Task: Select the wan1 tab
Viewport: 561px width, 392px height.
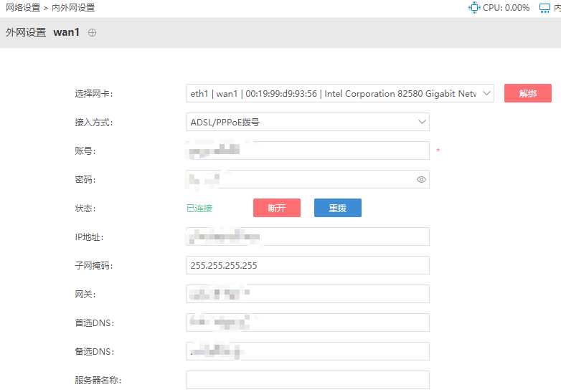Action: click(66, 32)
